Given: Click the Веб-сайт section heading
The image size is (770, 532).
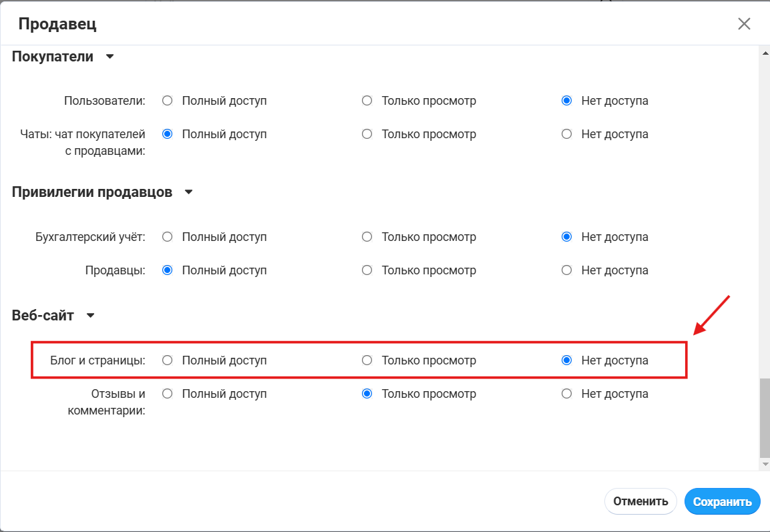Looking at the screenshot, I should point(43,315).
